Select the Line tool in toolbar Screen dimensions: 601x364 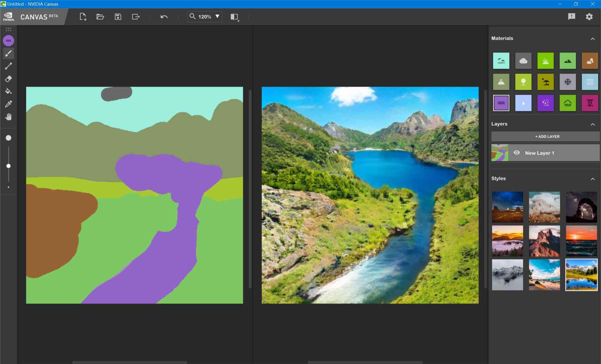(8, 66)
